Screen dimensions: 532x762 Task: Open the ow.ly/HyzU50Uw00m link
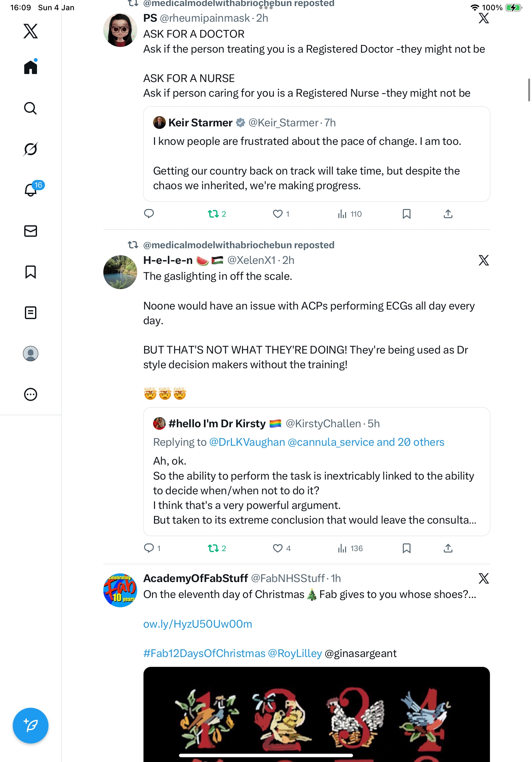tap(198, 624)
